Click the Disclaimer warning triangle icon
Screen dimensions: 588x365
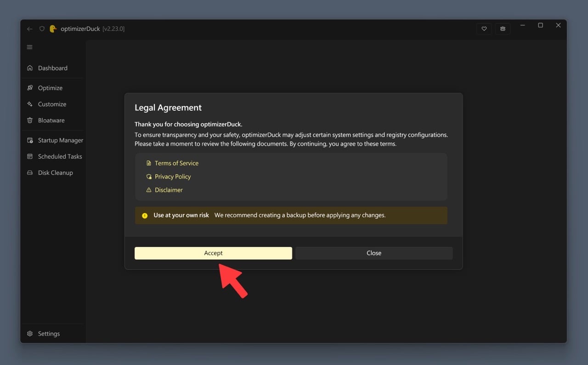tap(148, 190)
